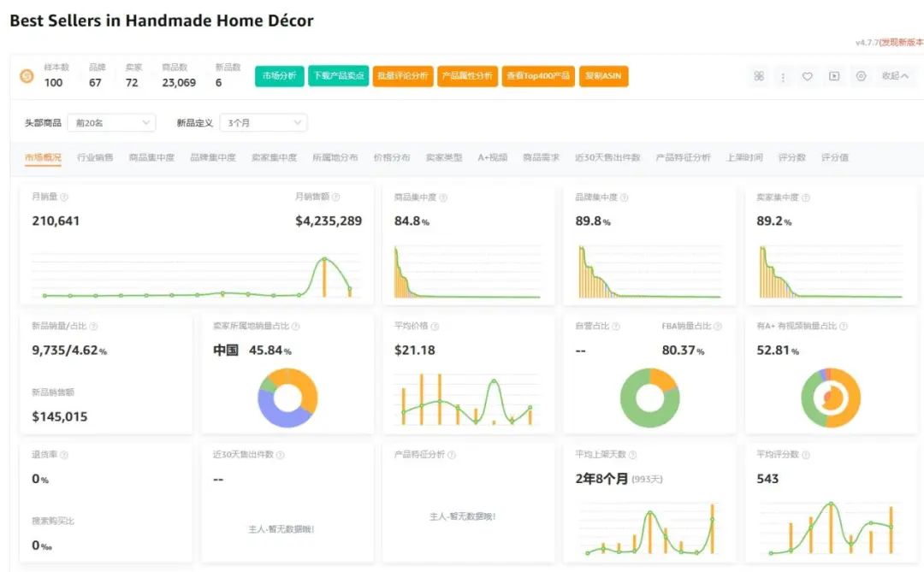Click the monthly sales value 210,641
This screenshot has width=924, height=572.
coord(56,221)
